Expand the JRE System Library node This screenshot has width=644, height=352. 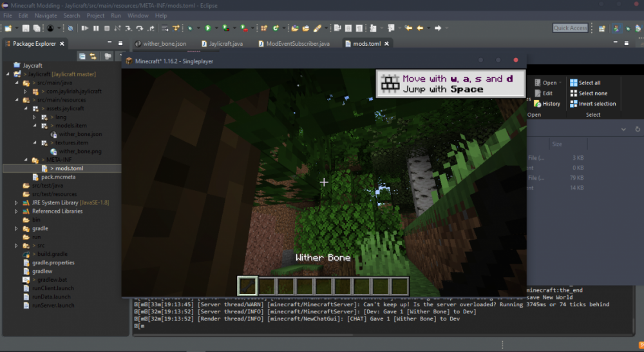pyautogui.click(x=17, y=202)
